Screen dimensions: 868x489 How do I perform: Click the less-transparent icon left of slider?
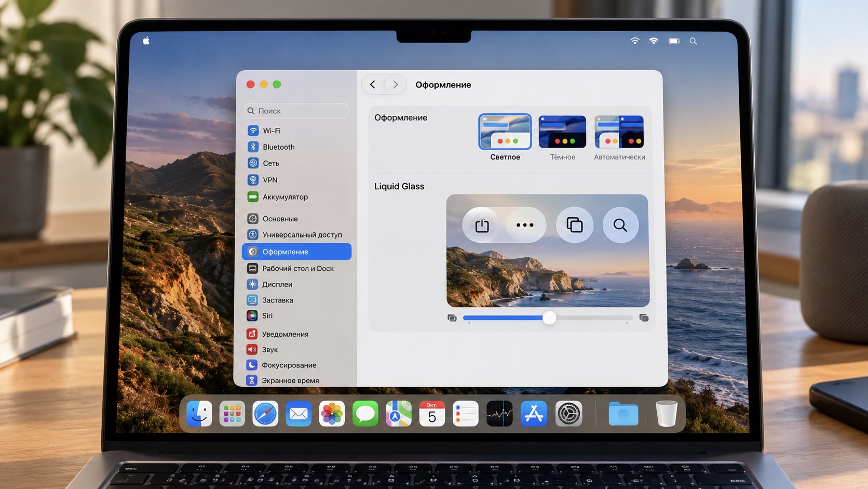pyautogui.click(x=452, y=318)
